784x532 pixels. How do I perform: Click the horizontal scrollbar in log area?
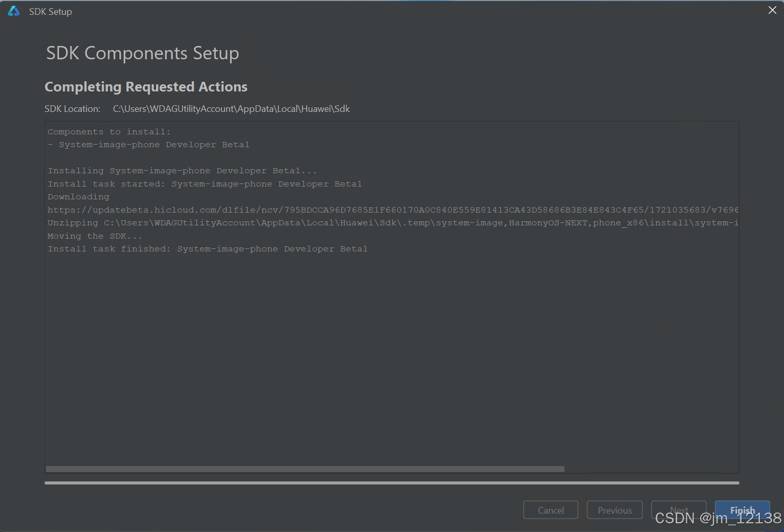point(305,469)
